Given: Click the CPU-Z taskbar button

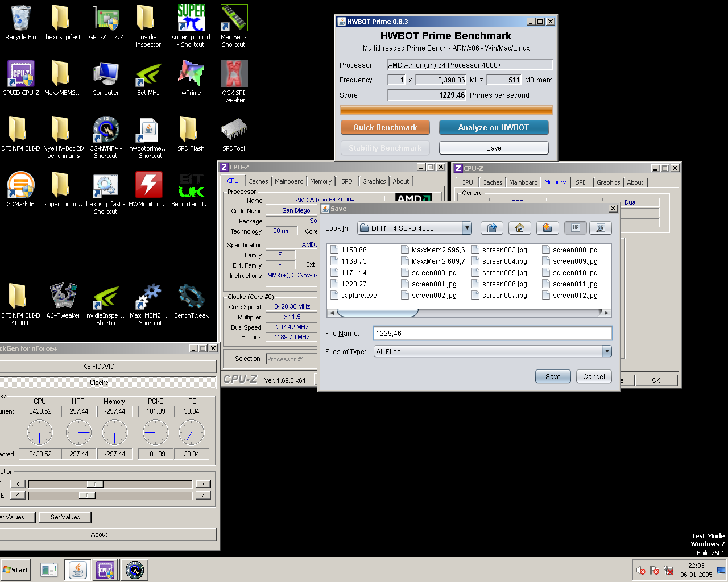Looking at the screenshot, I should tap(106, 570).
